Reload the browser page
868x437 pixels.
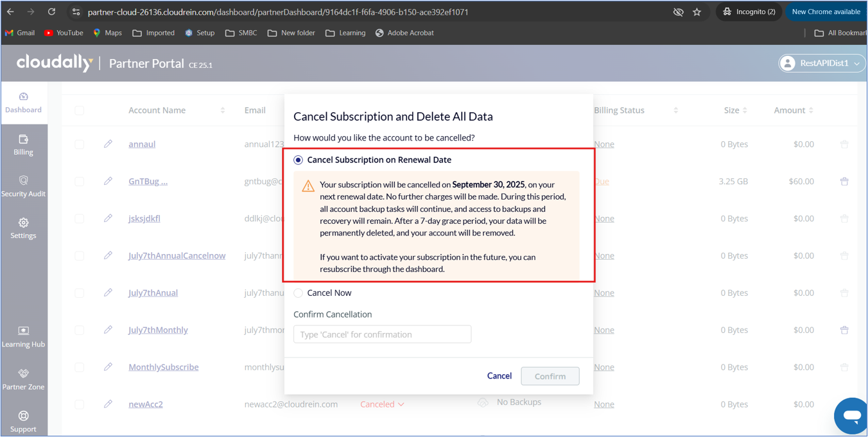pyautogui.click(x=51, y=12)
